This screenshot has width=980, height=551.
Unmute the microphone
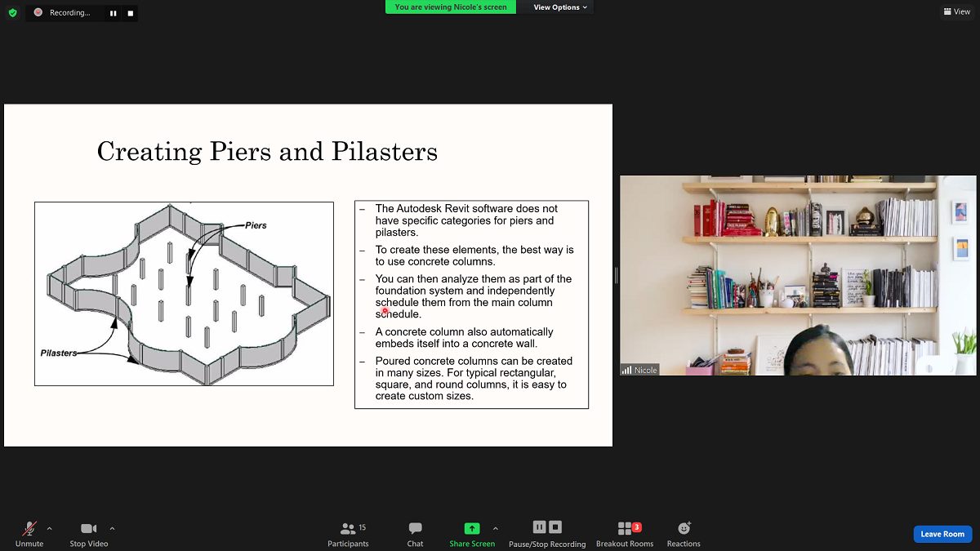pos(29,534)
